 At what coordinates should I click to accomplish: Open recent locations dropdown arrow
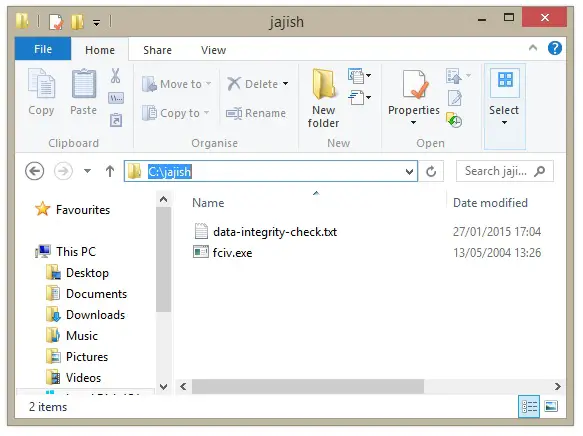coord(87,171)
